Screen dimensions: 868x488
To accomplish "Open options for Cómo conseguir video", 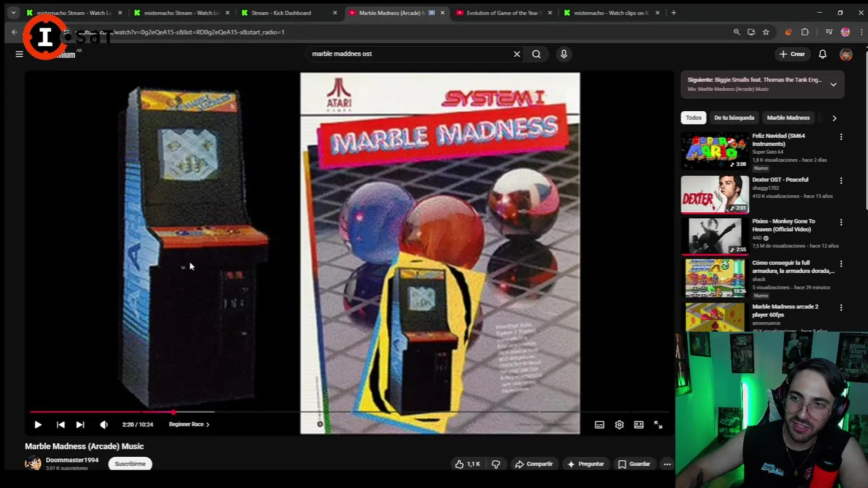I will point(841,264).
